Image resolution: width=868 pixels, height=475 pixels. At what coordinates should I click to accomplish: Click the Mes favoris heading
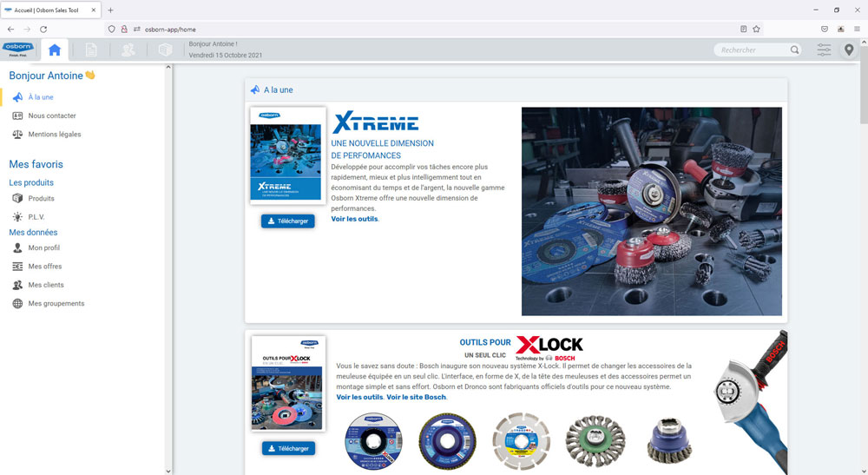pyautogui.click(x=36, y=164)
